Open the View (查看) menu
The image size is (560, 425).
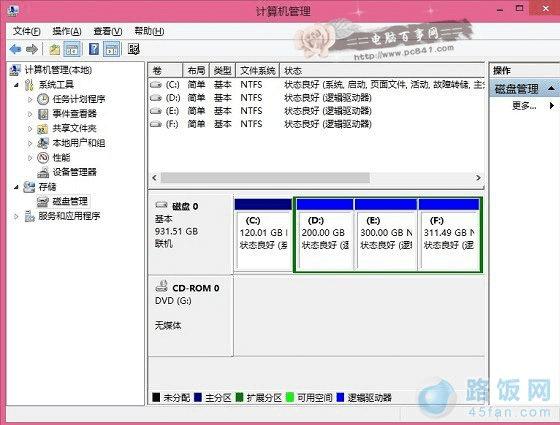[x=108, y=31]
